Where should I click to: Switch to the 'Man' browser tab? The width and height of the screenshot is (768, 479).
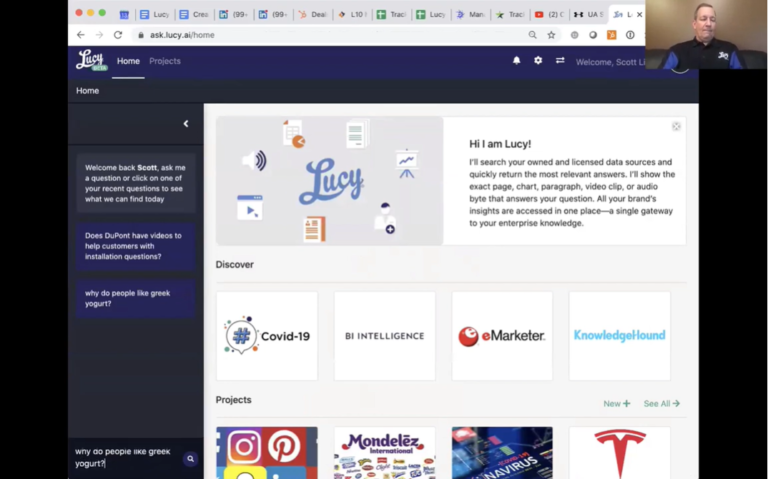point(471,15)
